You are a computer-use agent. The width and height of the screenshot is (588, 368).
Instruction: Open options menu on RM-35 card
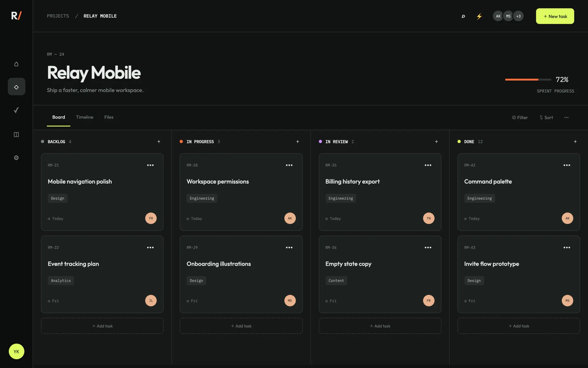tap(428, 165)
